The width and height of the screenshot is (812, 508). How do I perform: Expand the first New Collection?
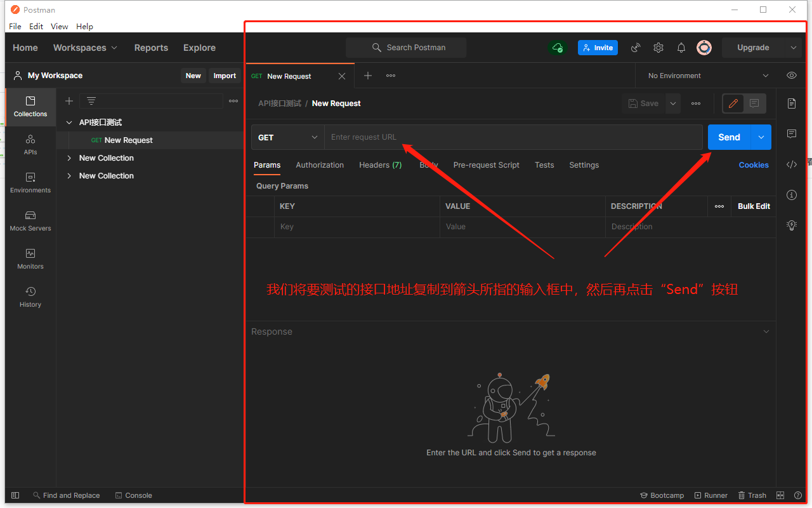(69, 158)
